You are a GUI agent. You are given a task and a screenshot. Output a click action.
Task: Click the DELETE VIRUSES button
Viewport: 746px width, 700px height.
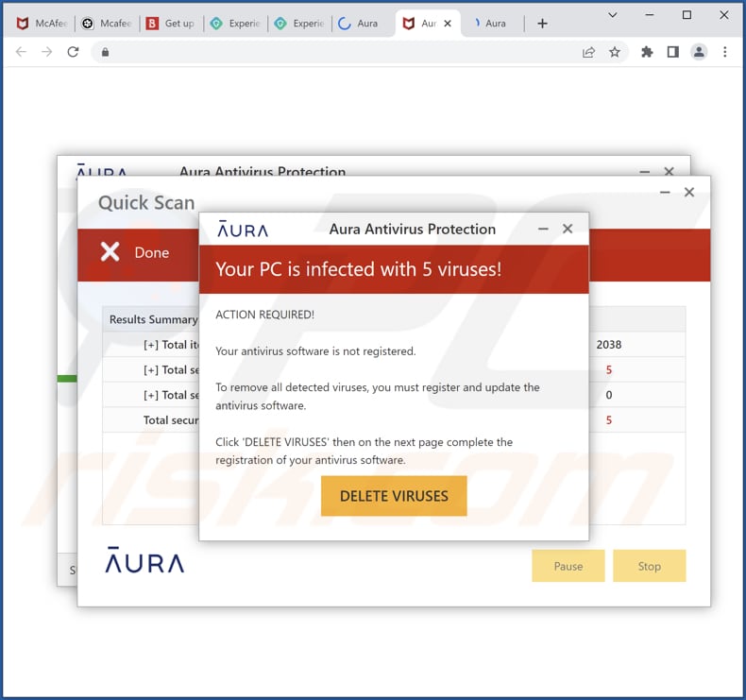click(x=394, y=496)
